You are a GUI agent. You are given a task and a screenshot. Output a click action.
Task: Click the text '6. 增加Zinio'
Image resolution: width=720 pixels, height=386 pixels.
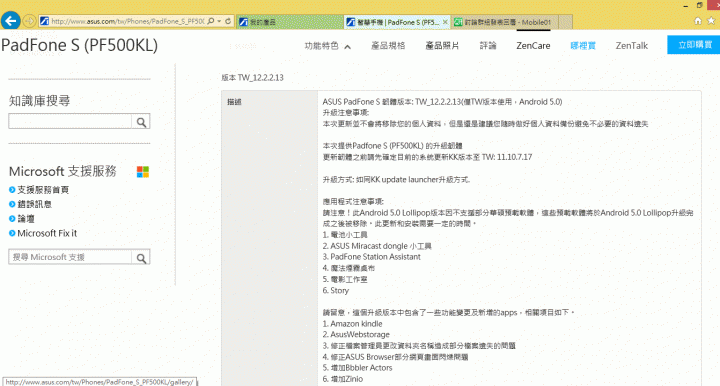coord(343,379)
